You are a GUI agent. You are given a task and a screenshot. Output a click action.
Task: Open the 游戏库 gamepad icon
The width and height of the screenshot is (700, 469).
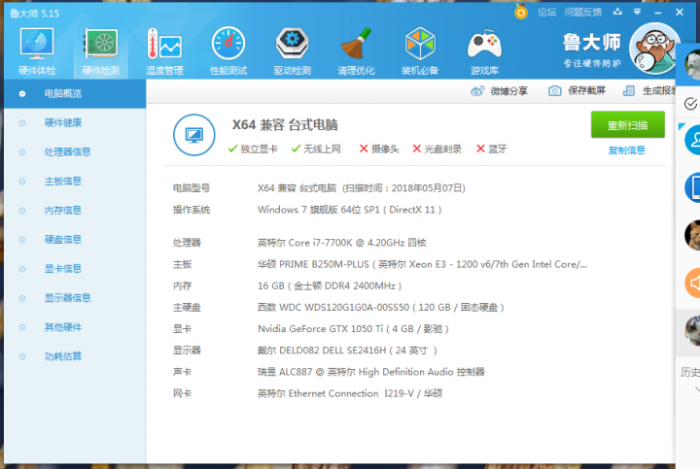coord(484,47)
